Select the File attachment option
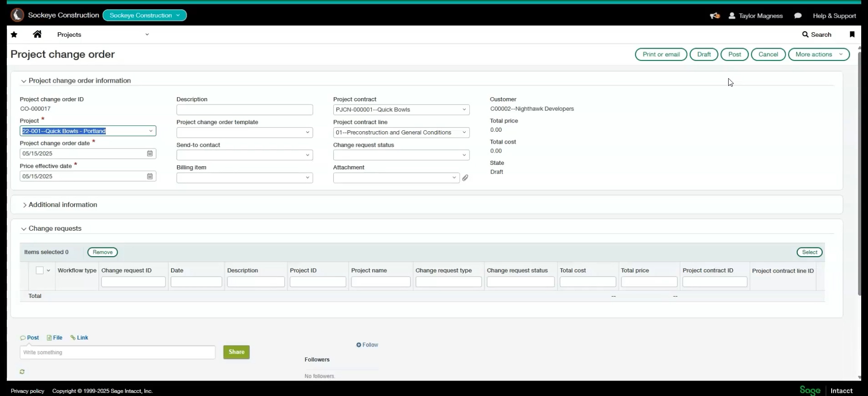Screen dimensions: 868x396 click(54, 337)
